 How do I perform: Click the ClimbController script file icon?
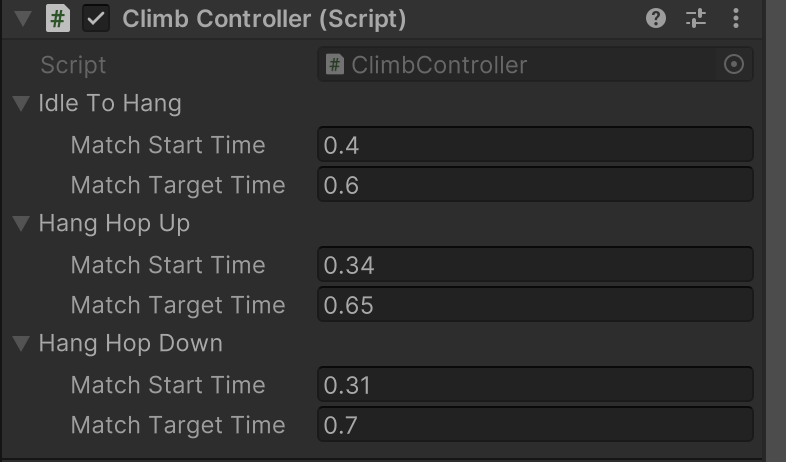335,65
